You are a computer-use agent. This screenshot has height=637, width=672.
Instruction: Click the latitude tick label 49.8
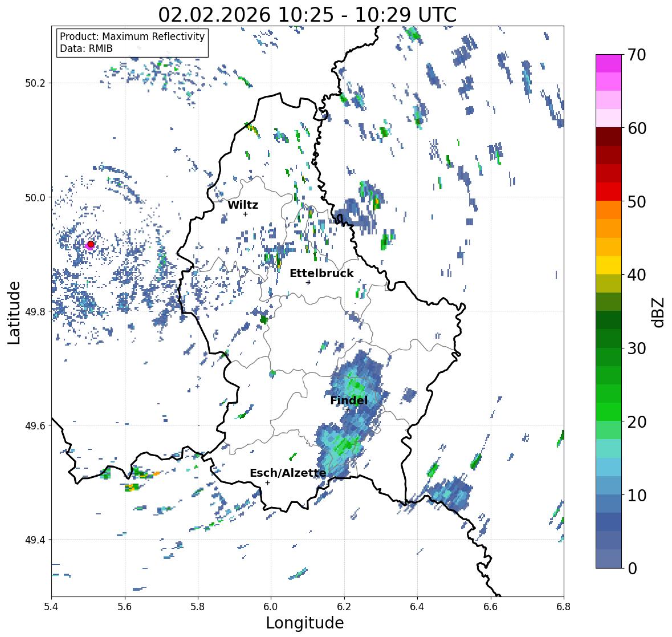pos(35,311)
